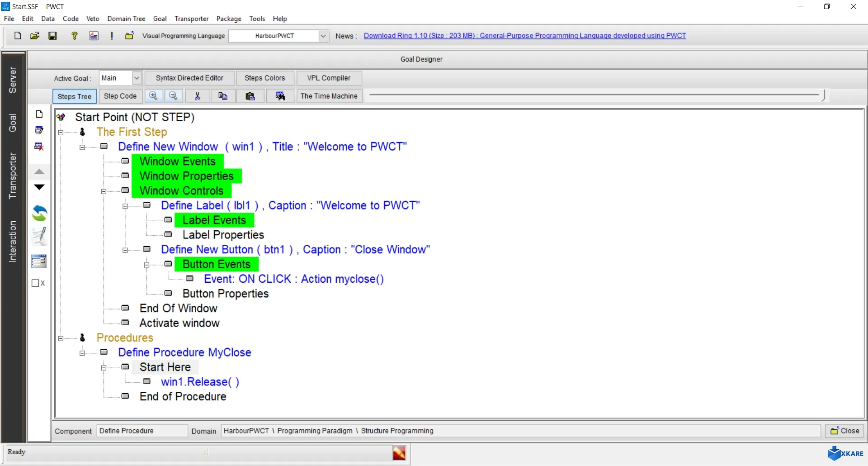
Task: Open the Package menu
Action: pyautogui.click(x=229, y=19)
